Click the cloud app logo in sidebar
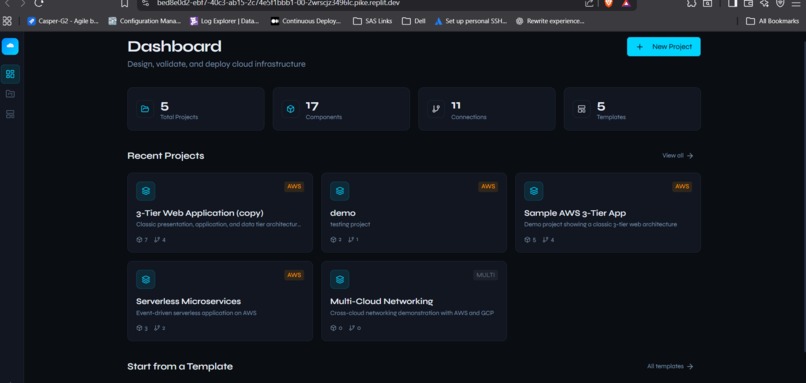Viewport: 806px width, 383px height. 10,46
